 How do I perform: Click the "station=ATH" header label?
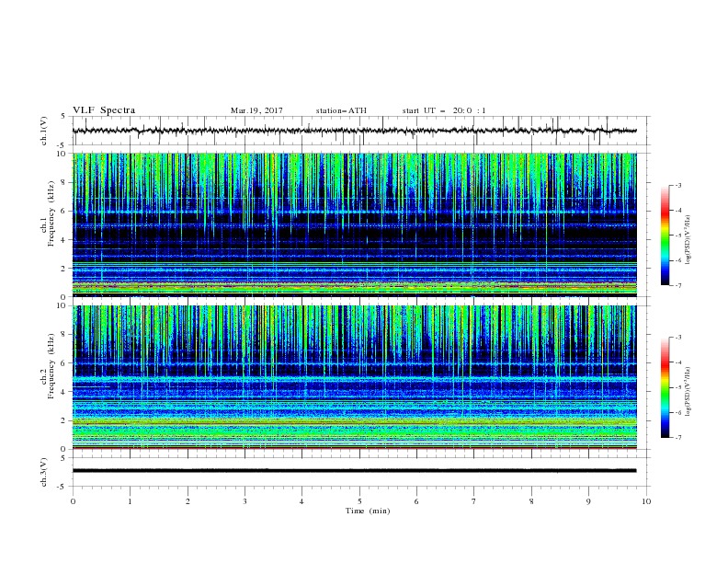[x=341, y=110]
